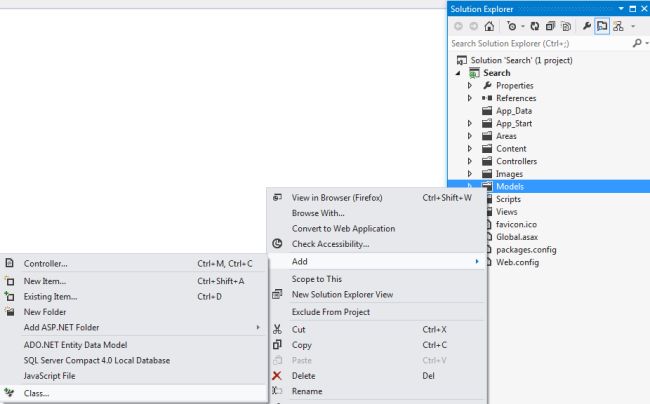Expand the Areas folder
650x404 pixels.
469,136
